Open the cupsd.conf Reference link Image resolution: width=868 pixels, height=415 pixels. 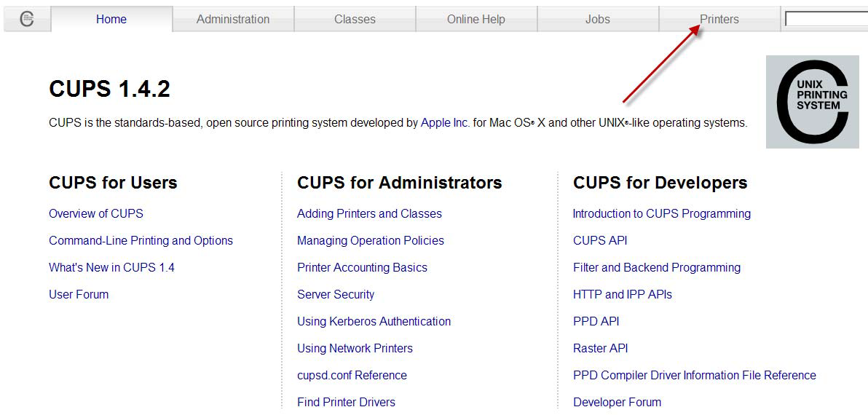[352, 376]
